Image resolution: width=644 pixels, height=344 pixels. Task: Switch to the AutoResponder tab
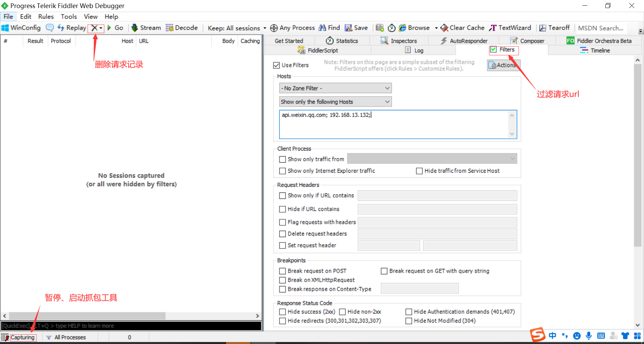(x=464, y=41)
